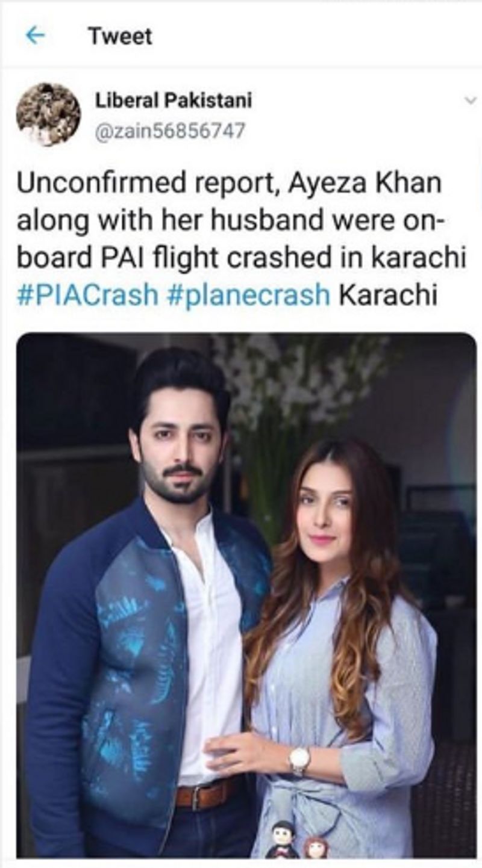
Task: Open the Liberal Pakistani display name
Action: [174, 100]
